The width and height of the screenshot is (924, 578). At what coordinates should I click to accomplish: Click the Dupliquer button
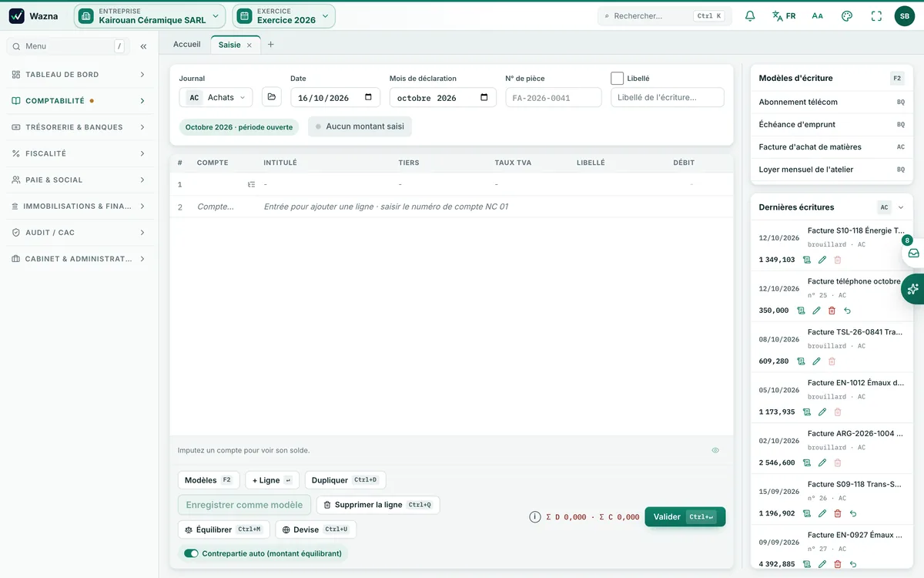pos(345,480)
